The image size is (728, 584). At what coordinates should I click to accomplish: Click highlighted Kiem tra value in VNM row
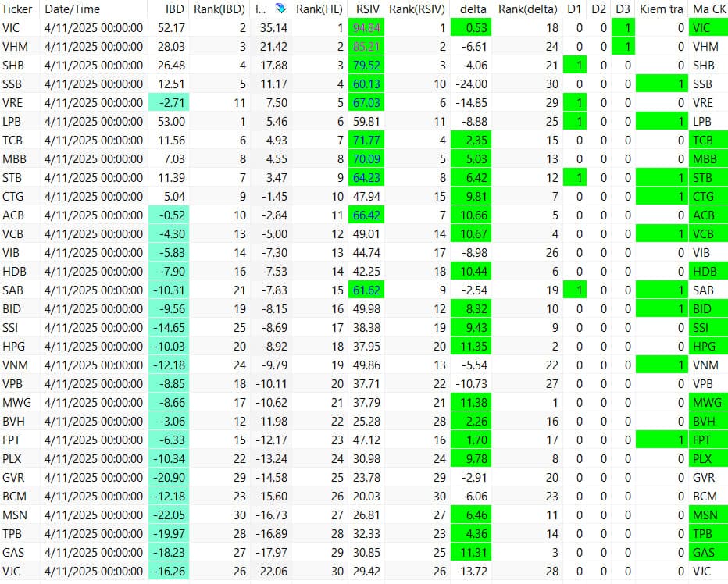(662, 365)
